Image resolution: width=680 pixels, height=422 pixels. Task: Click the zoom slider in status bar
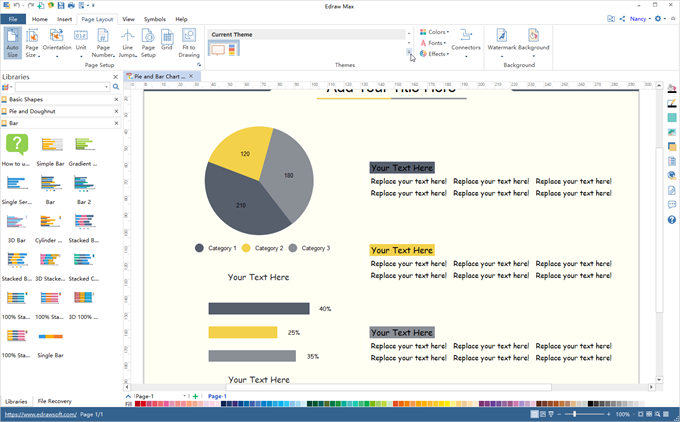click(575, 414)
